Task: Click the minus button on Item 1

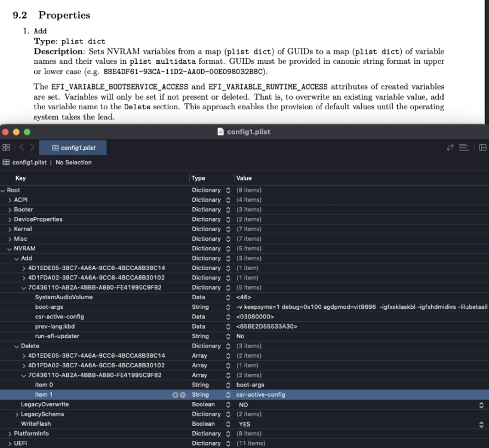Action: 183,395
